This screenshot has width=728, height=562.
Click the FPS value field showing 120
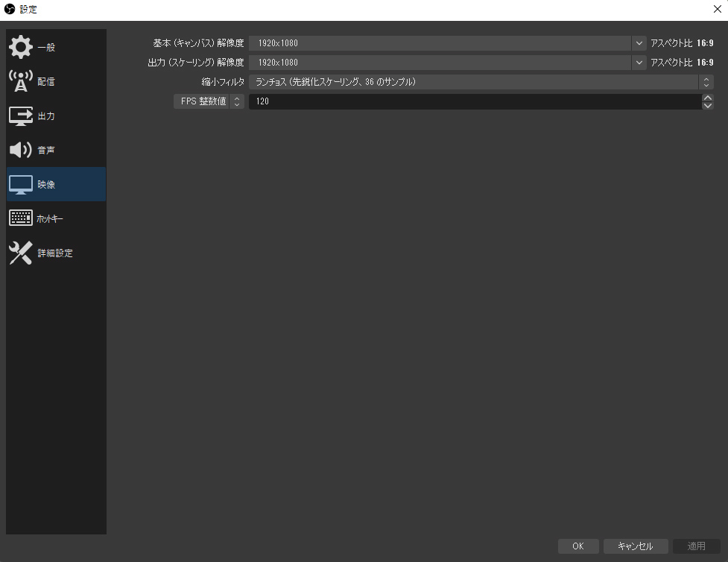pos(475,101)
